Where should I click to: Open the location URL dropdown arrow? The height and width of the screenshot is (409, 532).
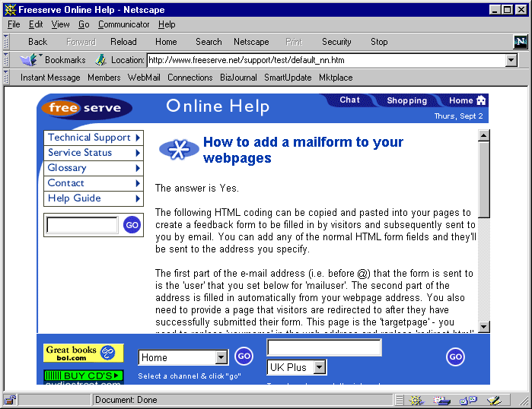click(x=511, y=60)
